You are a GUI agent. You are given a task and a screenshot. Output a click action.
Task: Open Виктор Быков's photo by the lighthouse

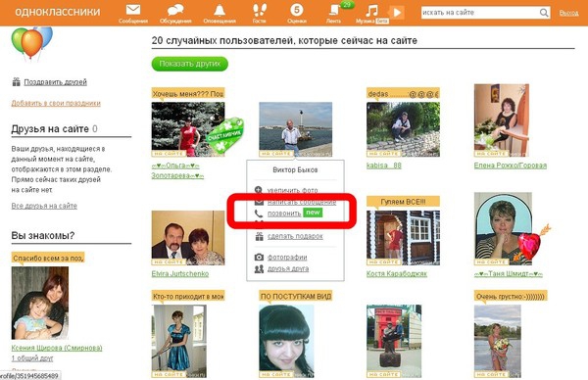pyautogui.click(x=296, y=129)
